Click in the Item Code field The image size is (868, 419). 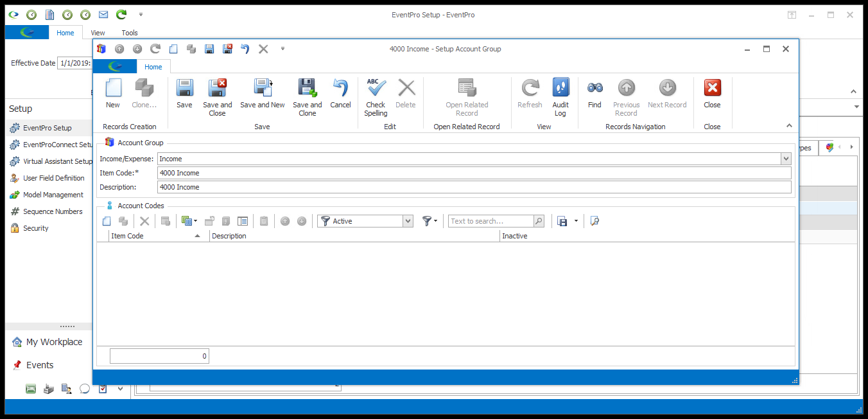click(474, 173)
